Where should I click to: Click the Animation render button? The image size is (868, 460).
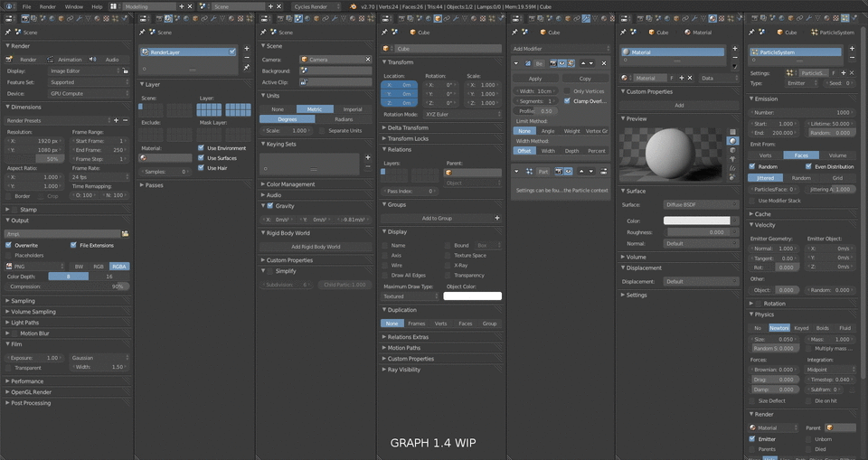point(65,60)
